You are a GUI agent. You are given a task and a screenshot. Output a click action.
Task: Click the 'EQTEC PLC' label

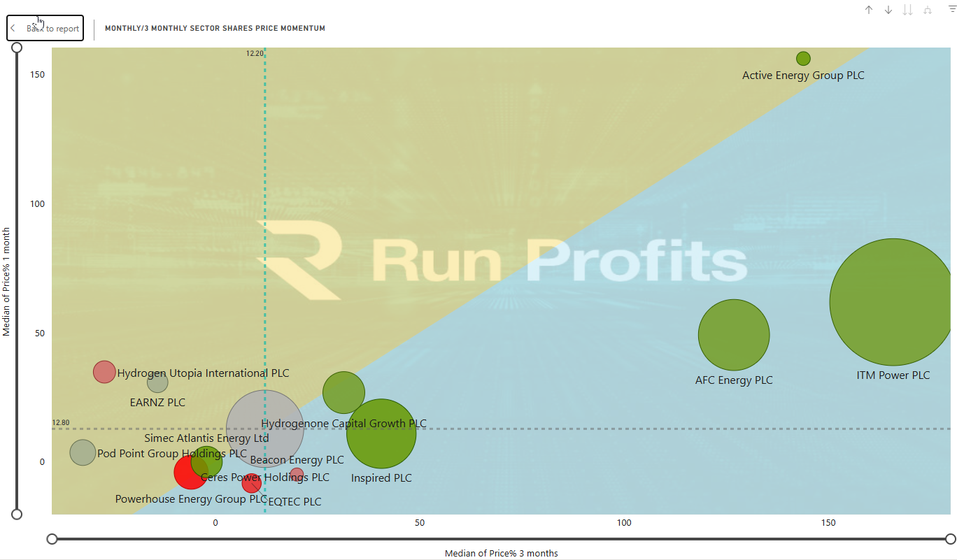[295, 502]
